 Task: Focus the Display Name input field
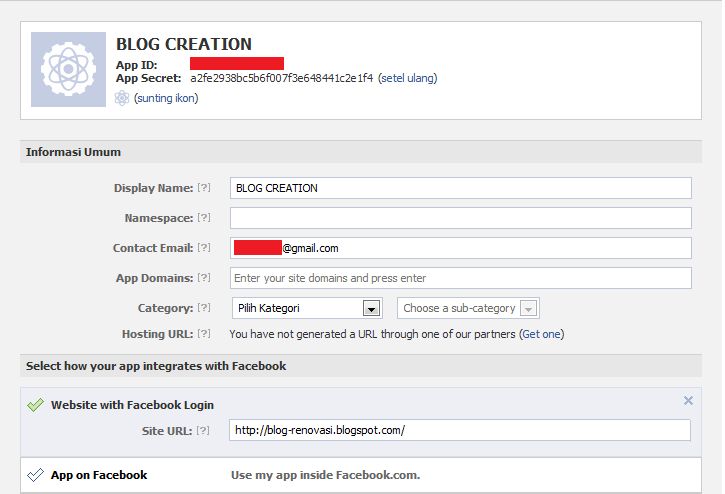pyautogui.click(x=461, y=188)
